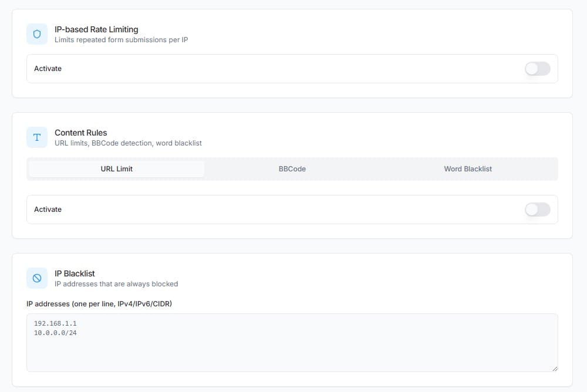
Task: Click the IP Blacklist heading
Action: click(x=75, y=273)
